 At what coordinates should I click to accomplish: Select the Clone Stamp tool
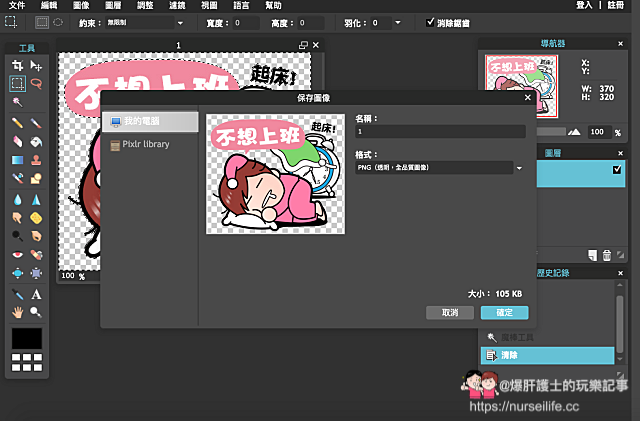[36, 160]
